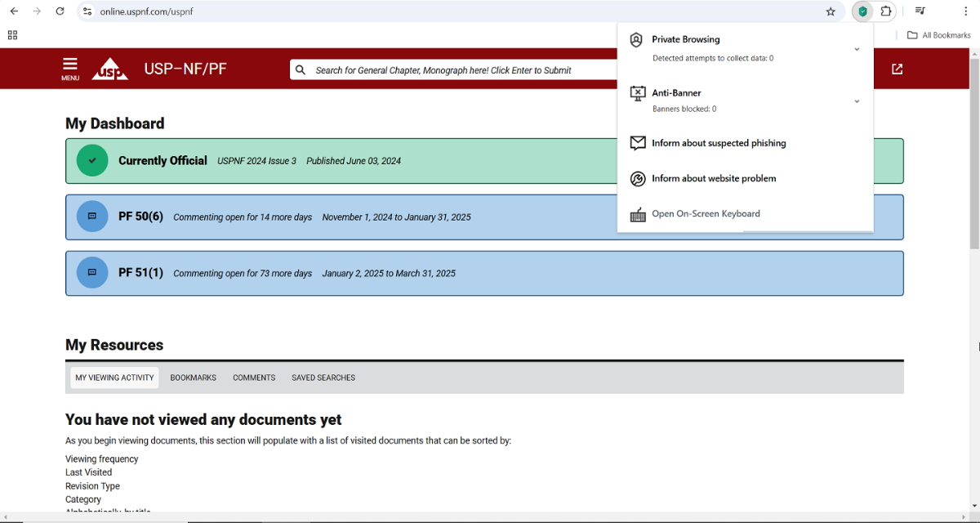This screenshot has height=523, width=980.
Task: Click the PF 51(1) comment icon
Action: pos(92,273)
